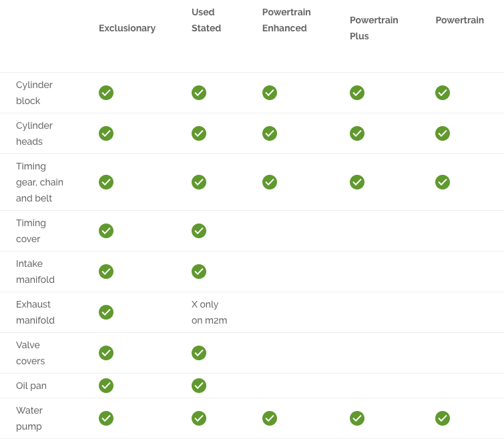Click Used Stated checkmark for Timing cover
Viewport: 504px width, 439px height.
point(199,231)
